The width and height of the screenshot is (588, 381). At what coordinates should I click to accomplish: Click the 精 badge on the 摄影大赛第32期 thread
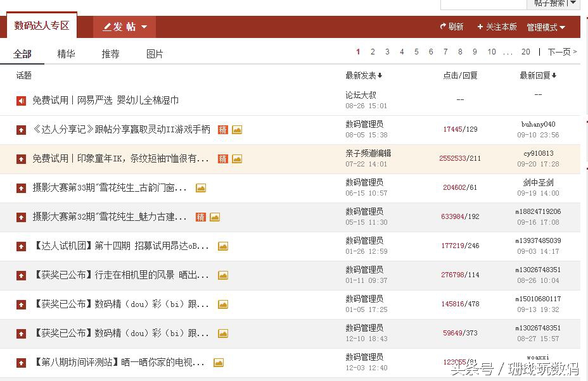[200, 216]
